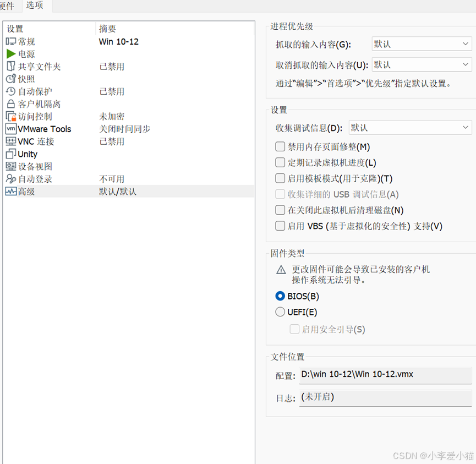This screenshot has height=464, width=476.
Task: Click the 共享文件夹 icon
Action: [x=10, y=66]
